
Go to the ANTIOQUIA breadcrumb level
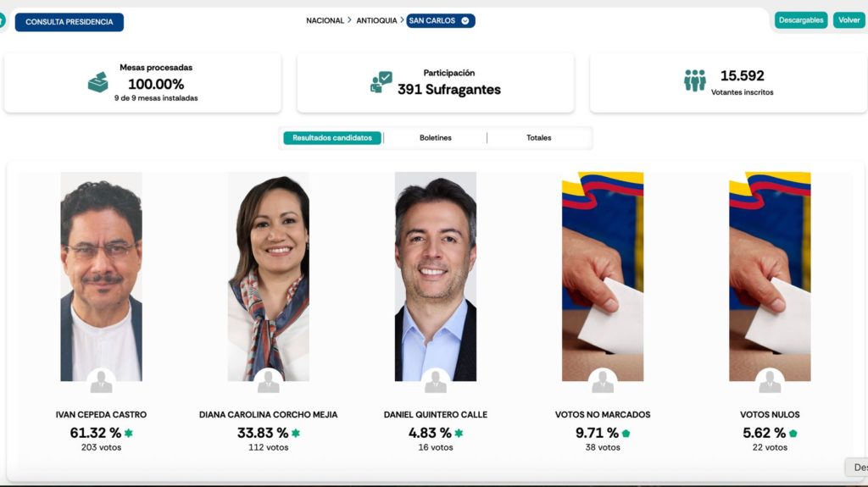click(376, 20)
